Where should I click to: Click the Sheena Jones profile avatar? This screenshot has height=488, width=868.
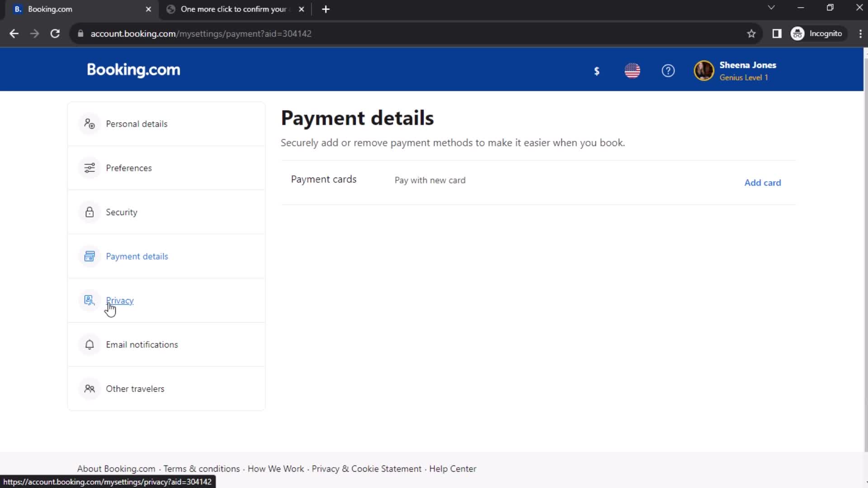703,71
